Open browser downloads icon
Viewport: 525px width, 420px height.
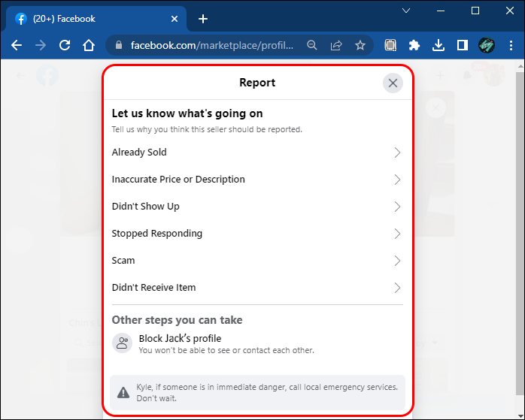439,45
